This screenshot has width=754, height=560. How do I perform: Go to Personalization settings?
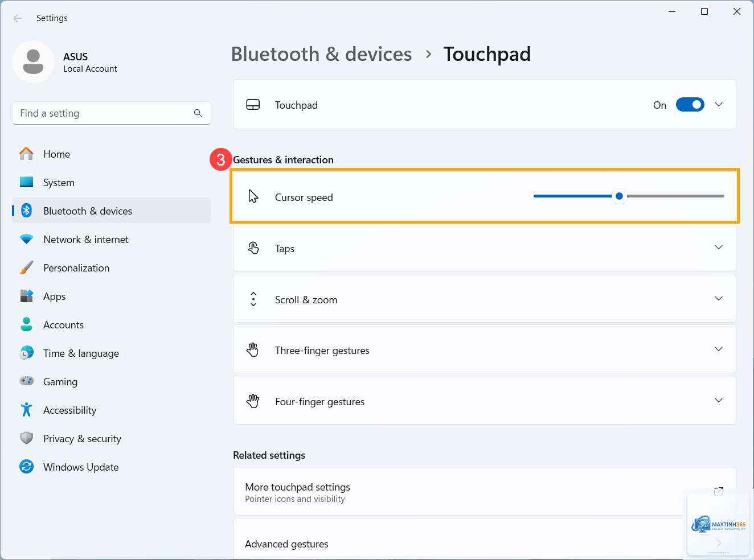click(x=112, y=267)
